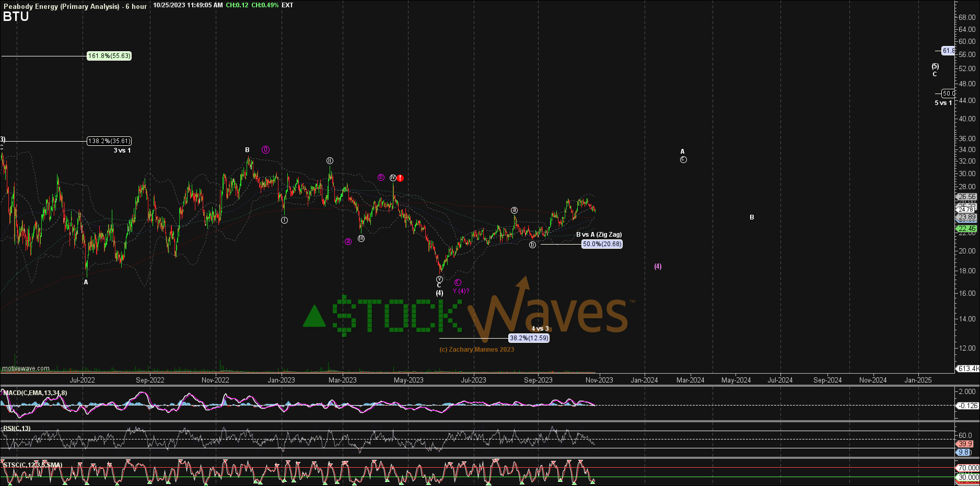Image resolution: width=980 pixels, height=486 pixels.
Task: Select the 38.2%(12.59) retracement label
Action: (x=529, y=338)
